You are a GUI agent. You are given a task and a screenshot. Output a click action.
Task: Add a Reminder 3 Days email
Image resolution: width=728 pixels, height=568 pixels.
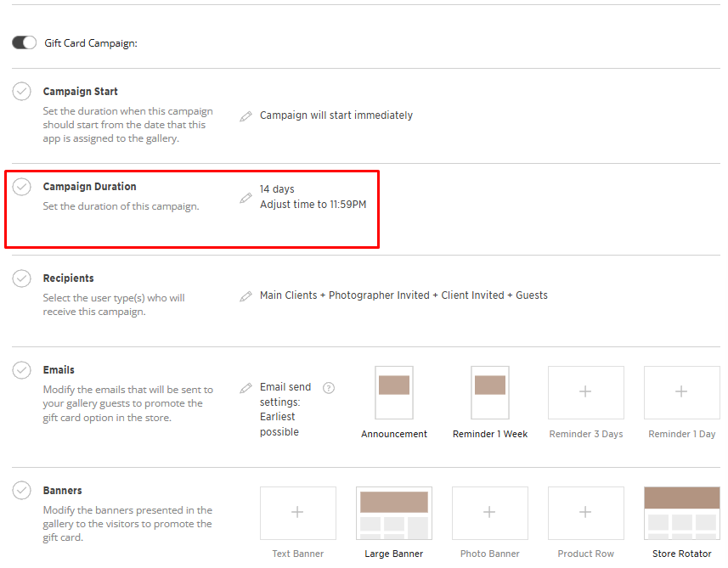585,392
